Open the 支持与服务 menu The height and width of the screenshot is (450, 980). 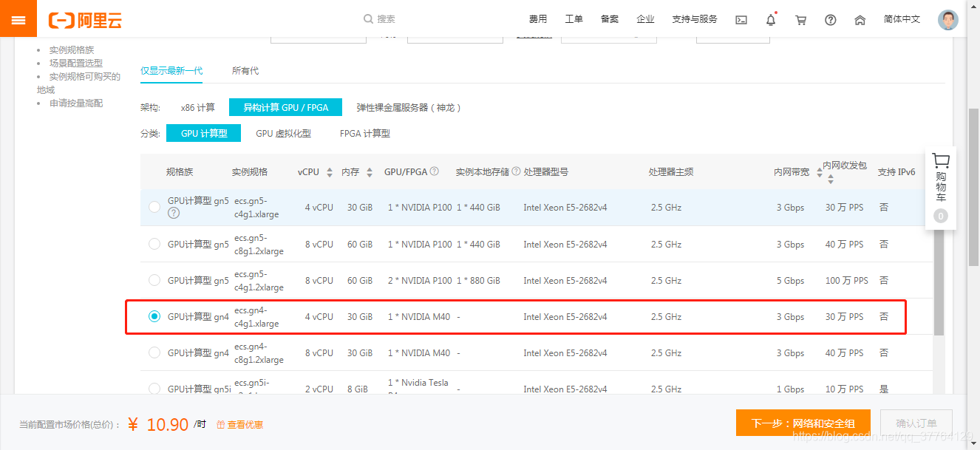(695, 19)
